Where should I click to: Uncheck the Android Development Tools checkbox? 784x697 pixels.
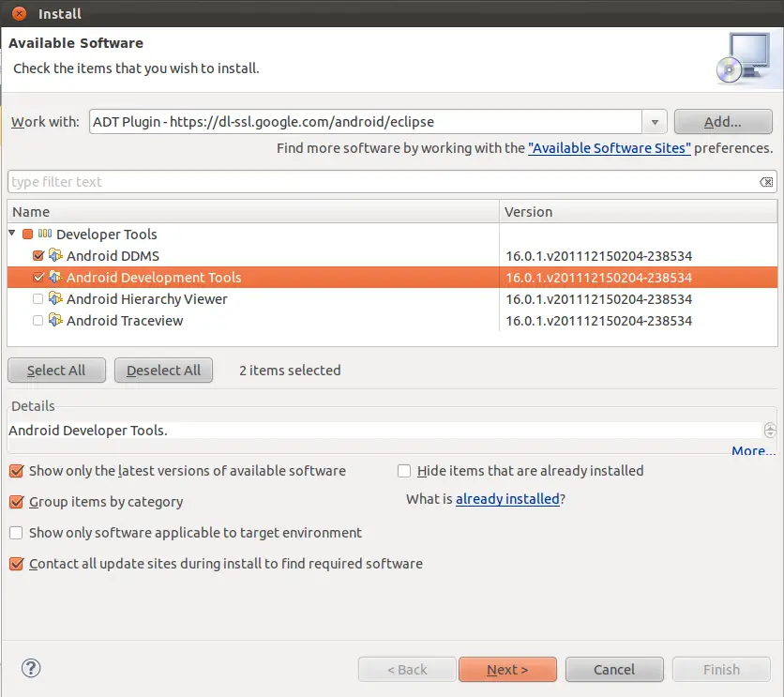pos(38,277)
